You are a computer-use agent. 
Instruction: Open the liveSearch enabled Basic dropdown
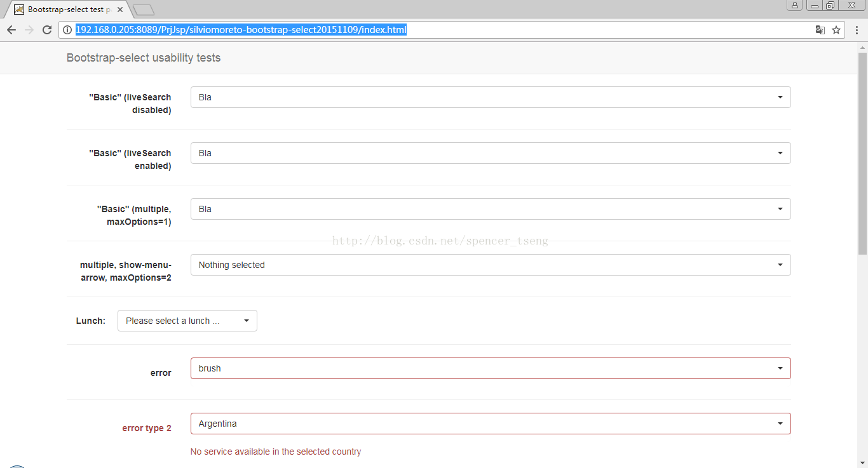click(x=491, y=153)
